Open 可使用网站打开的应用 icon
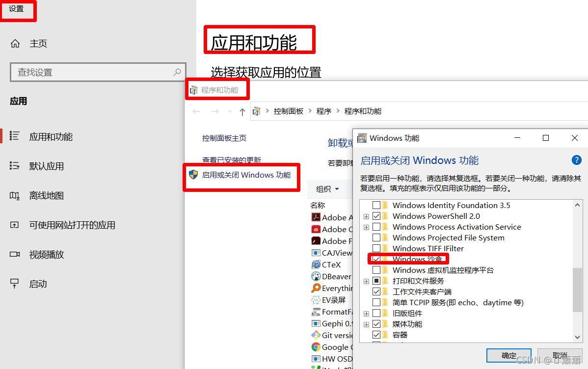 tap(14, 225)
